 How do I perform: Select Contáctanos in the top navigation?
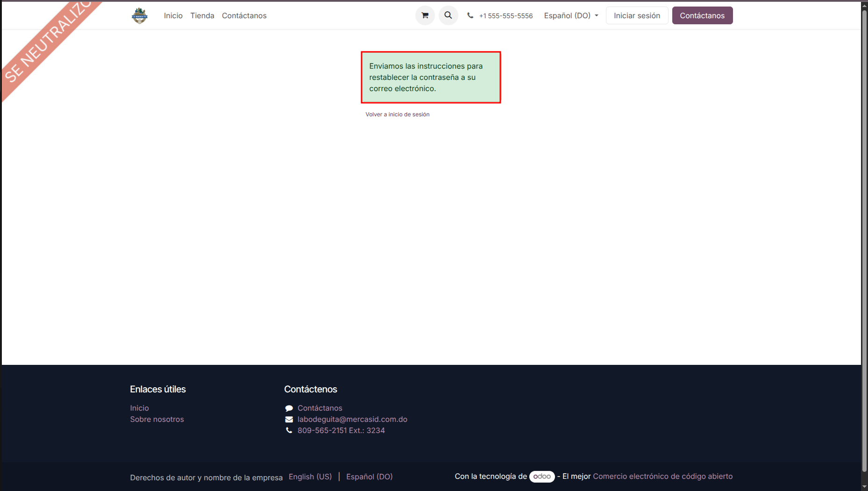(x=244, y=15)
